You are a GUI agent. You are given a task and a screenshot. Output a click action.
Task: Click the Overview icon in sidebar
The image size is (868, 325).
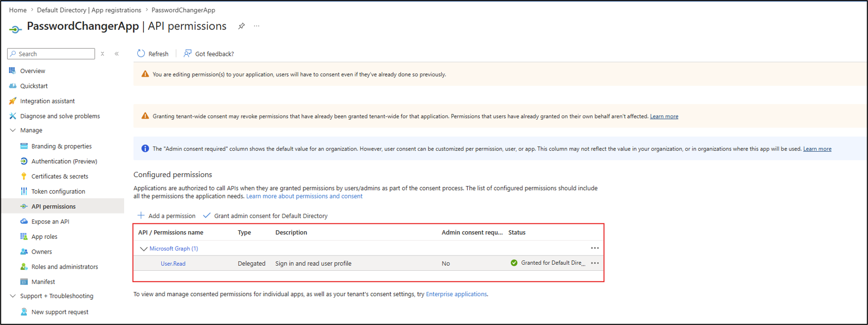click(x=13, y=70)
